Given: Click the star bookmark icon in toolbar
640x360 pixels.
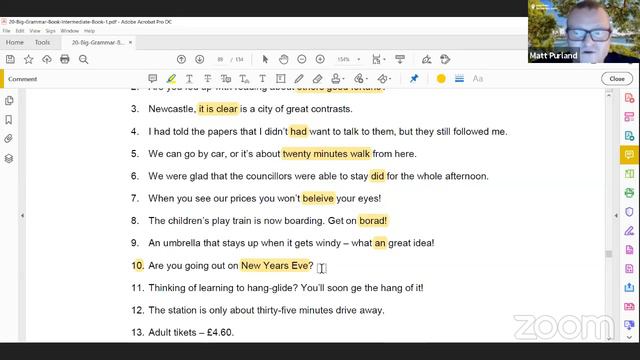Looking at the screenshot, I should [29, 59].
